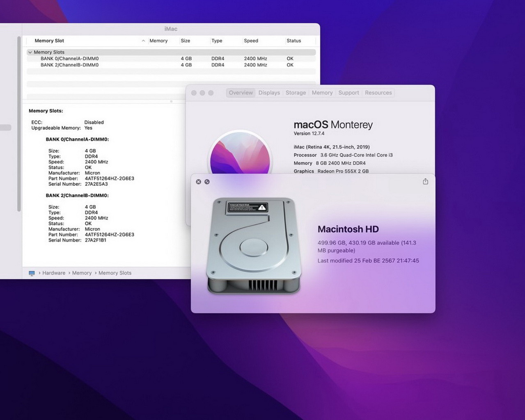Click 'iMac (Retina 4K, 21.5-inch, 2019)' text

(332, 147)
